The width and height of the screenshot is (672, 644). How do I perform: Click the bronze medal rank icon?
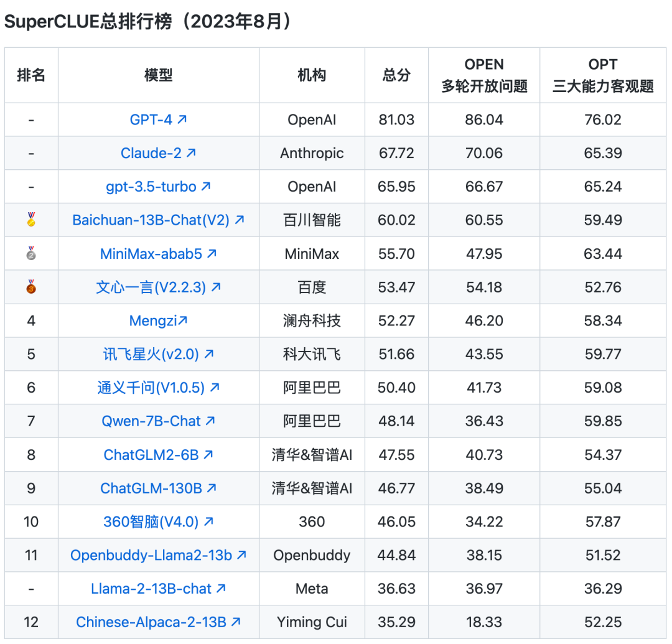point(31,287)
